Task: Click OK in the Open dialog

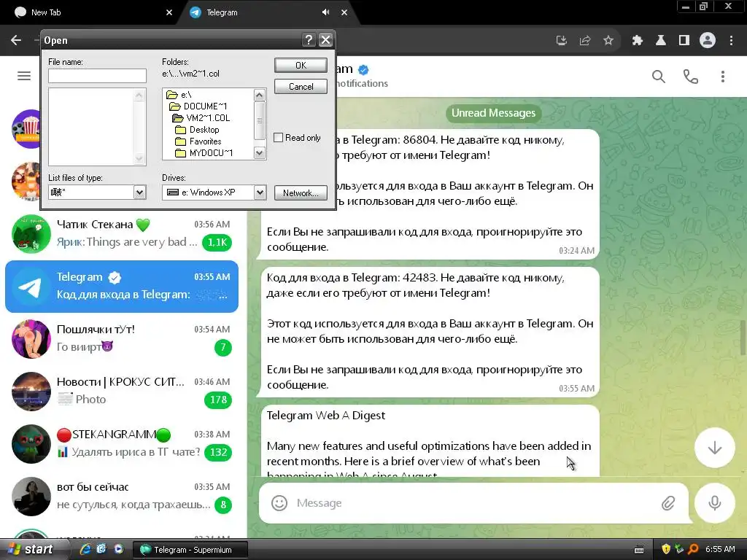Action: click(301, 65)
